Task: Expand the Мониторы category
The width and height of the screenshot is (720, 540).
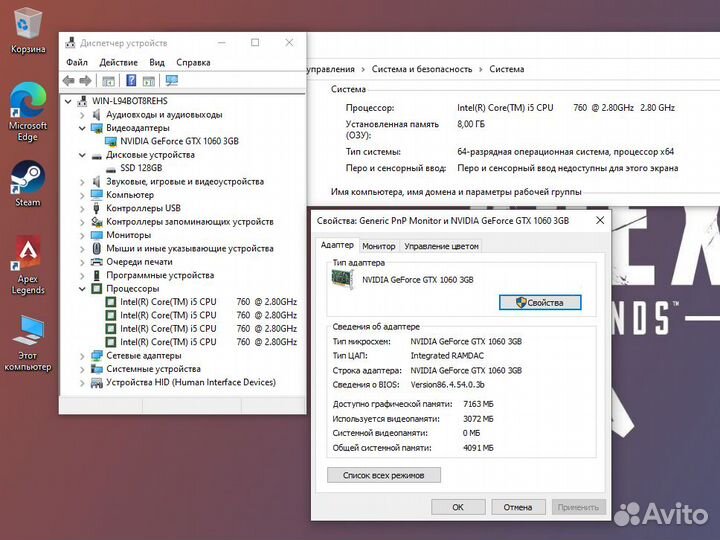Action: click(82, 236)
